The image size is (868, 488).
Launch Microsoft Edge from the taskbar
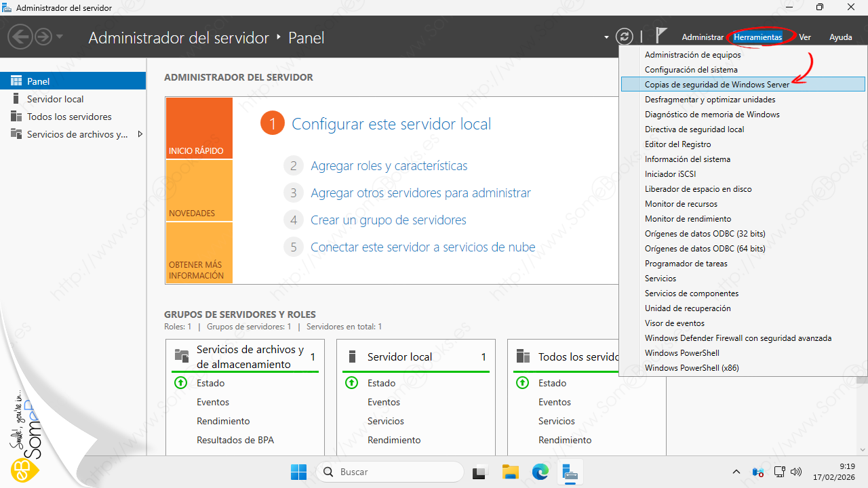click(x=540, y=472)
